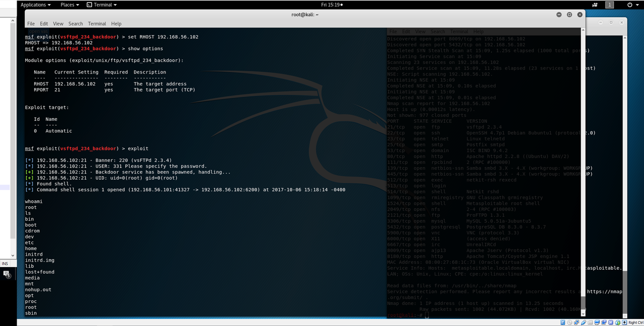644x326 pixels.
Task: Click the "MAC Address" line in nmap output
Action: (478, 262)
